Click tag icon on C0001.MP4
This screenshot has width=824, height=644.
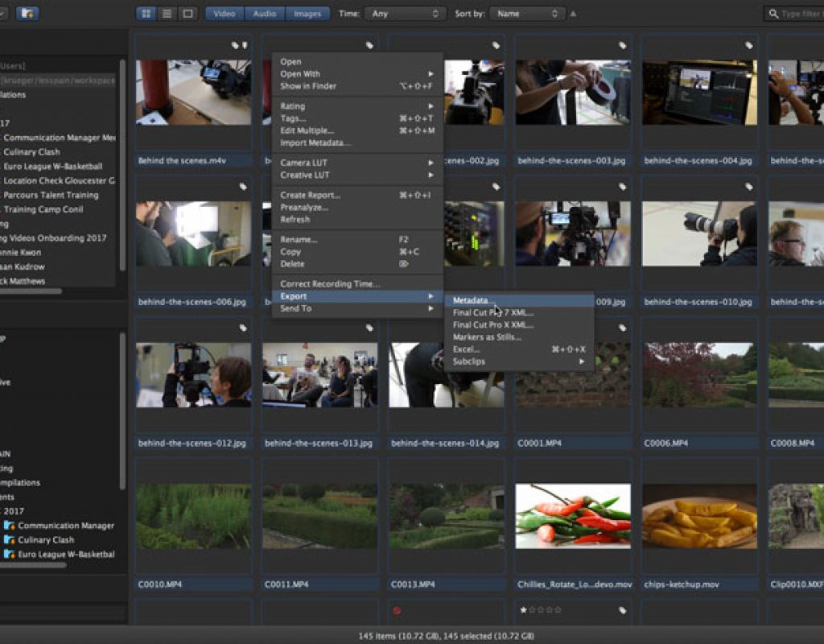622,328
